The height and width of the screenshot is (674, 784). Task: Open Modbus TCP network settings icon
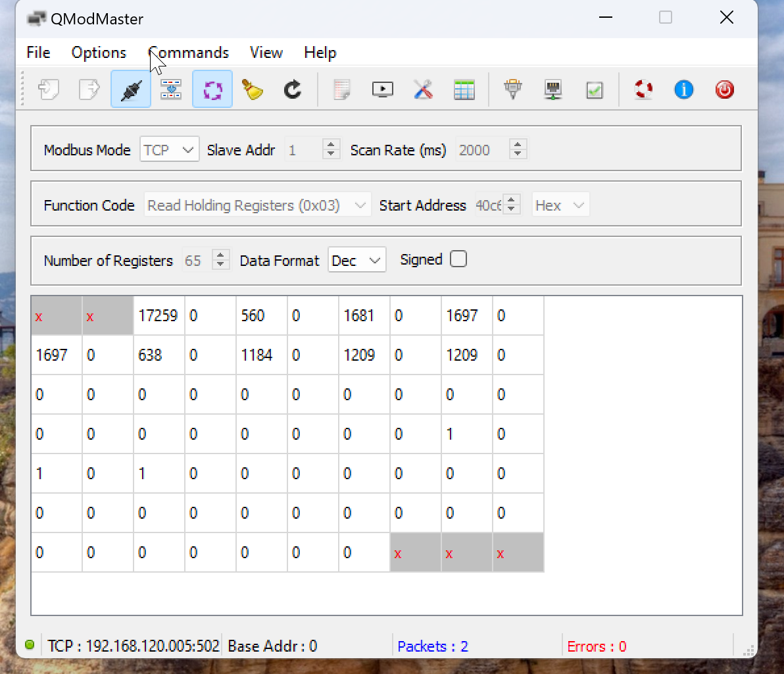(x=554, y=90)
